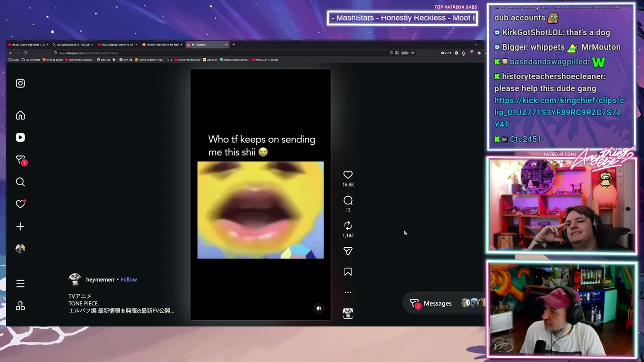
Task: Open a new browser tab
Action: (x=233, y=45)
